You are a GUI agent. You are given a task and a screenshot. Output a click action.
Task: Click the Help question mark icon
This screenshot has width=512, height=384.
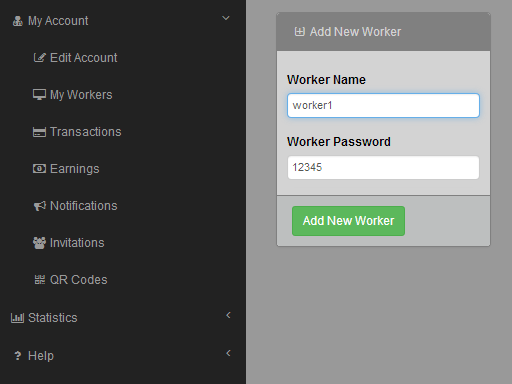click(x=18, y=356)
